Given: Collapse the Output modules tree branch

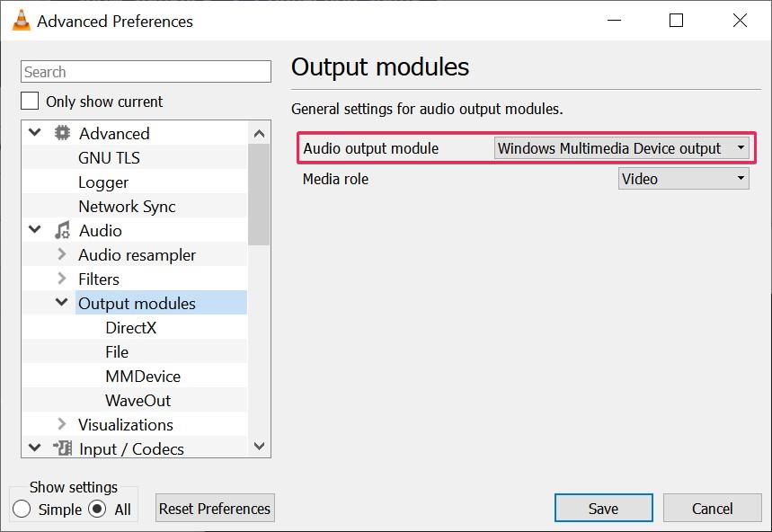Looking at the screenshot, I should [x=60, y=303].
